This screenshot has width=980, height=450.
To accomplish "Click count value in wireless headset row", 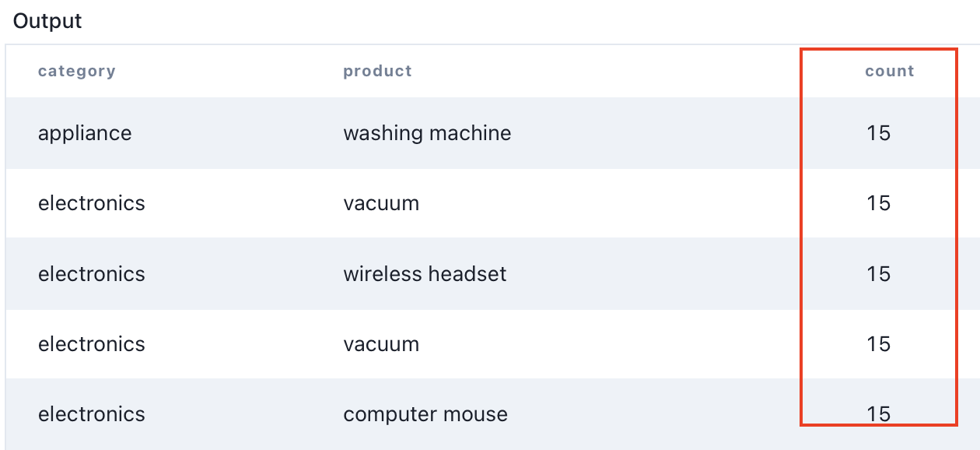I will coord(878,274).
